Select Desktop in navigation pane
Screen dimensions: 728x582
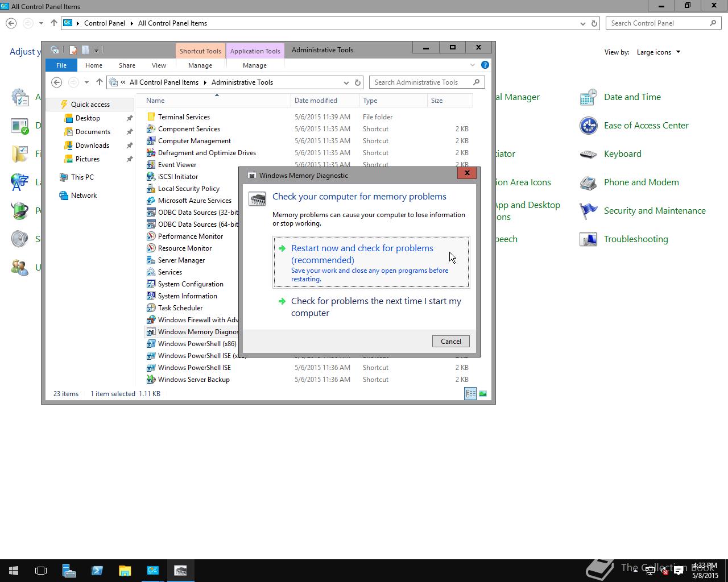pos(88,118)
